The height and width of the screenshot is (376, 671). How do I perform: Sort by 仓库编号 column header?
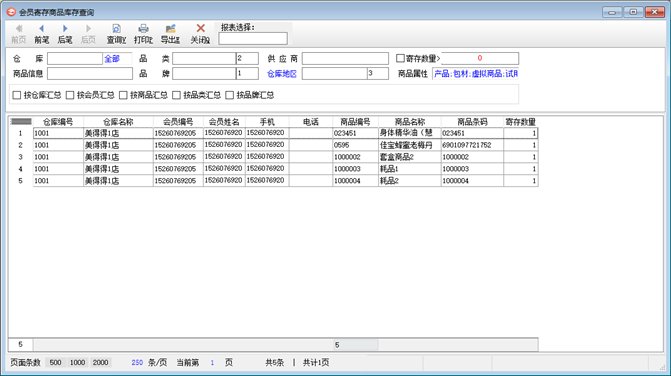[x=58, y=122]
